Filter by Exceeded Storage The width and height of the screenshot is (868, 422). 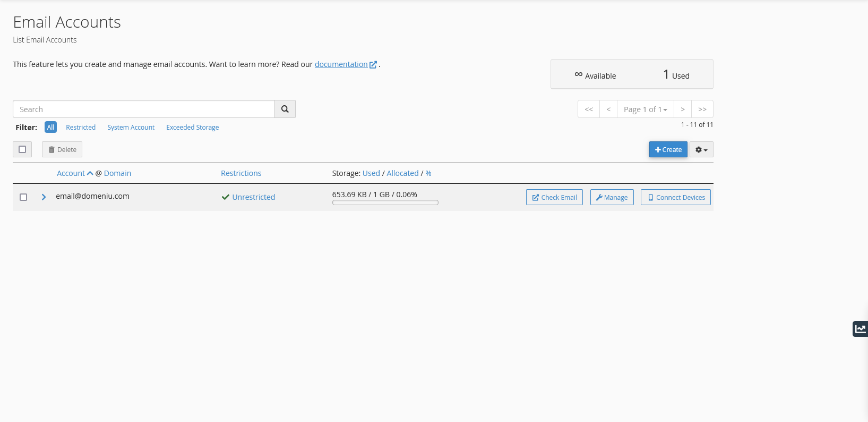click(x=193, y=127)
